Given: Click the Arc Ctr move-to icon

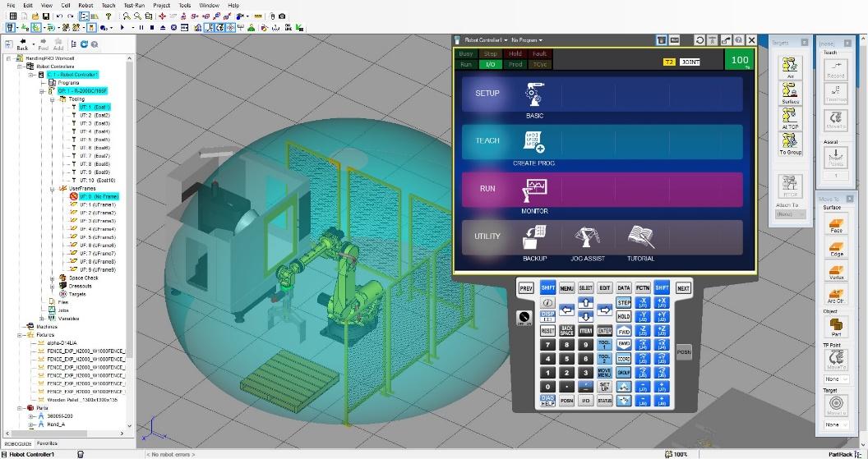Looking at the screenshot, I should 836,295.
